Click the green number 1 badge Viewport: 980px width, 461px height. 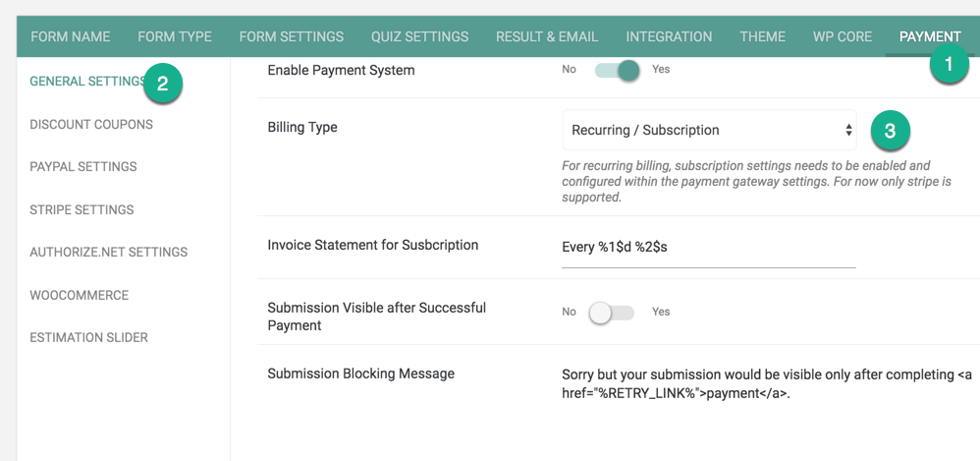(x=949, y=65)
